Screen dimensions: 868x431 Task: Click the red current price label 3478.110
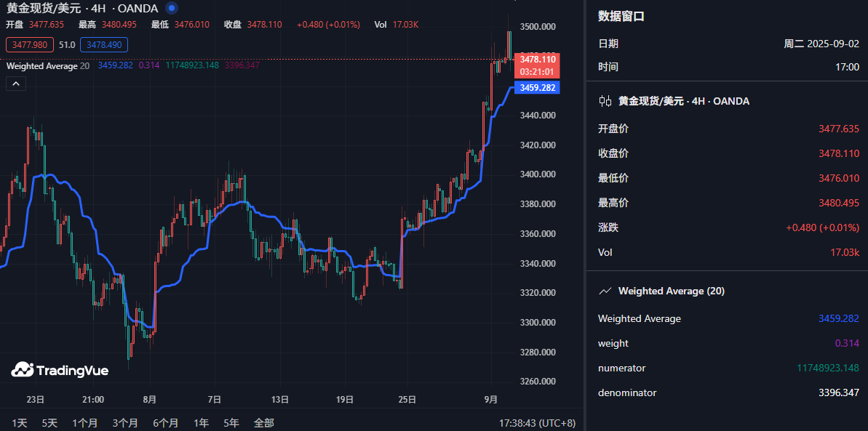(x=537, y=59)
